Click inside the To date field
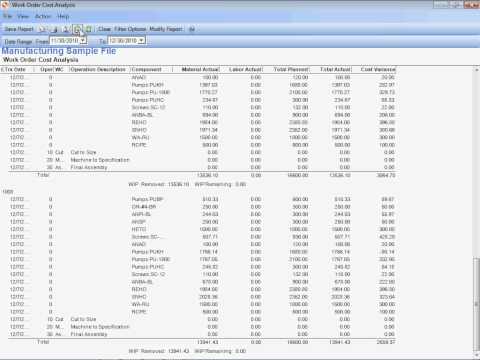480x360 pixels. pos(123,40)
